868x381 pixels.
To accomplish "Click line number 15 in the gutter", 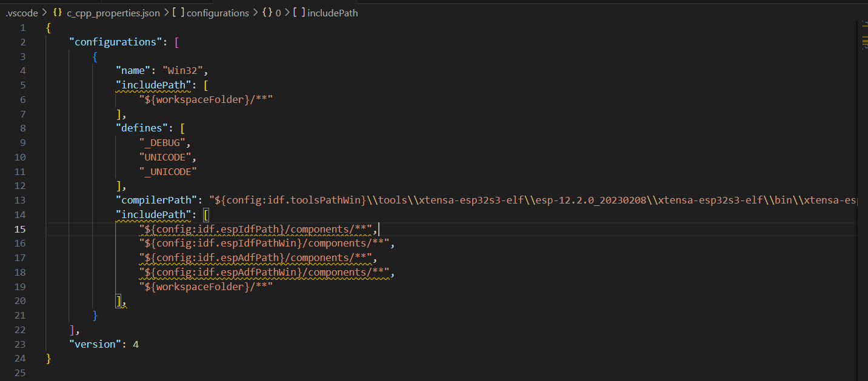I will coord(20,229).
